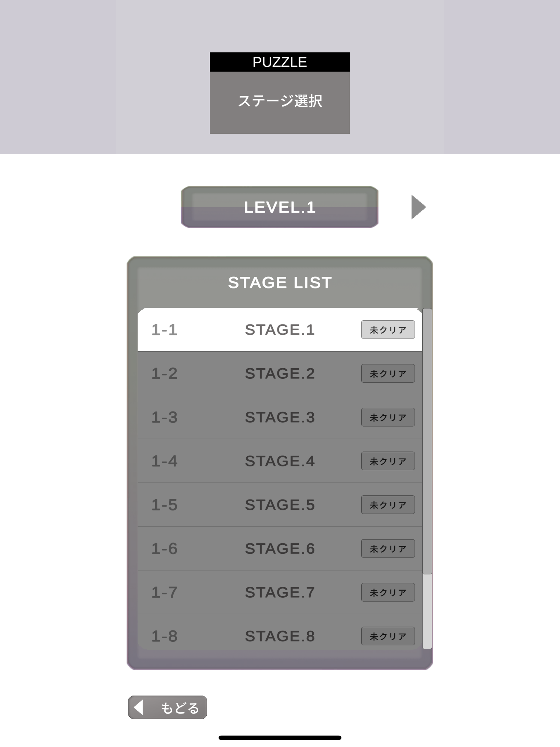Pick the 1-5 STAGE.5 row
Viewport: 560px width, 747px height.
point(279,504)
